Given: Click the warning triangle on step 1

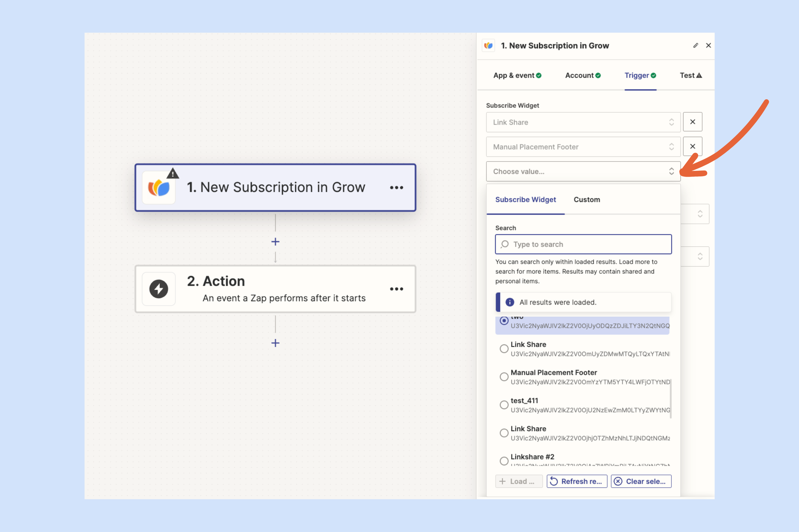Looking at the screenshot, I should pos(173,173).
